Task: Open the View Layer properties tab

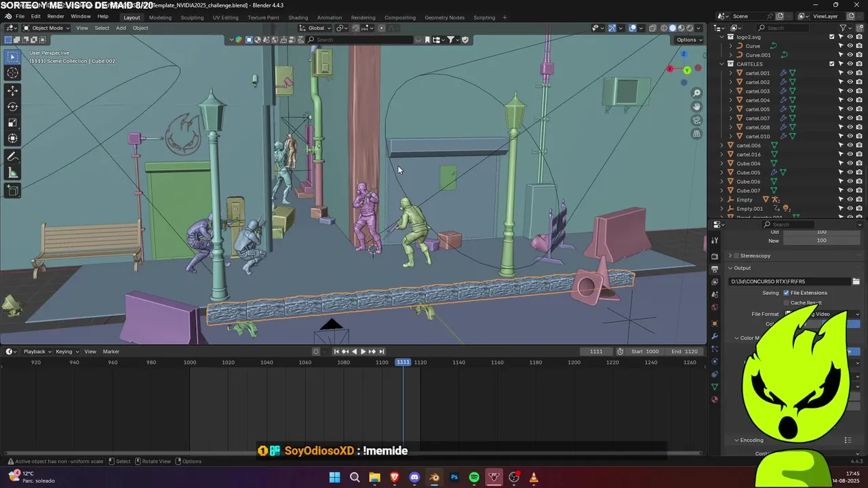Action: (715, 281)
